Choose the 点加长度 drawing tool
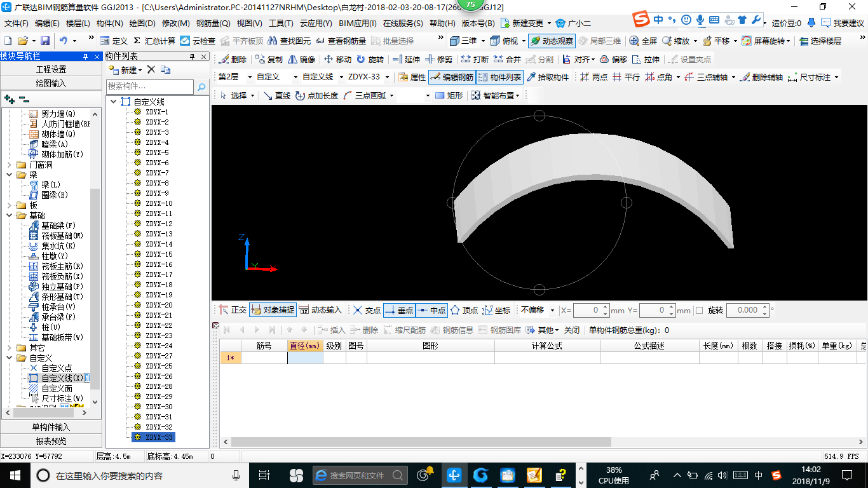Viewport: 868px width, 488px height. [317, 95]
